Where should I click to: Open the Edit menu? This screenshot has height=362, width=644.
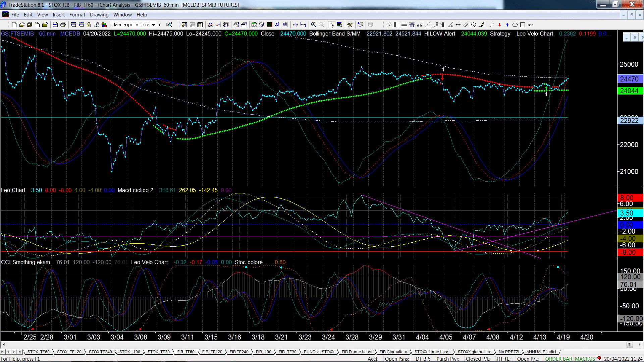tap(28, 15)
